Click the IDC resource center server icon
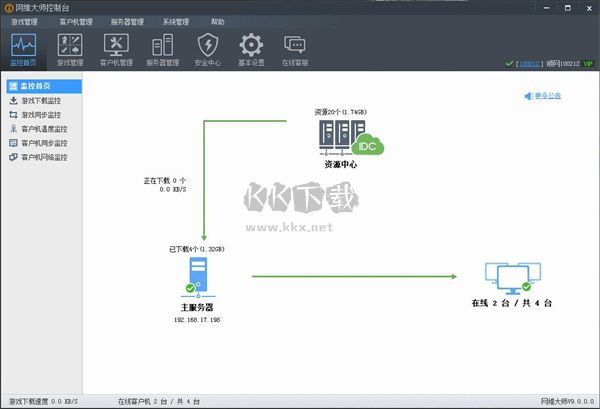Viewport: 600px width, 409px height. coord(351,138)
